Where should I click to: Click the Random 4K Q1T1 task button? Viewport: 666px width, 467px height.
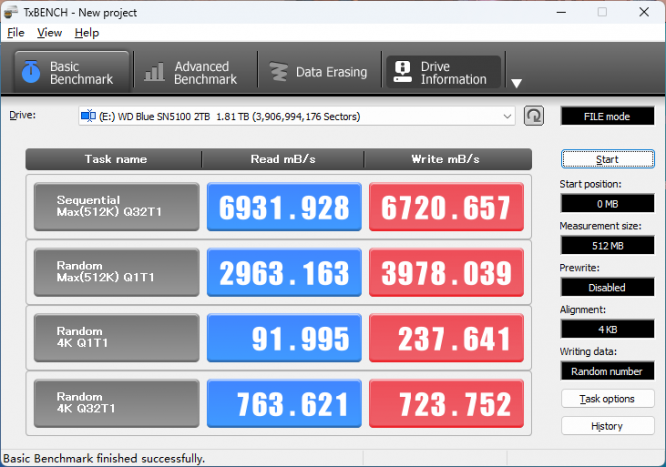point(116,338)
